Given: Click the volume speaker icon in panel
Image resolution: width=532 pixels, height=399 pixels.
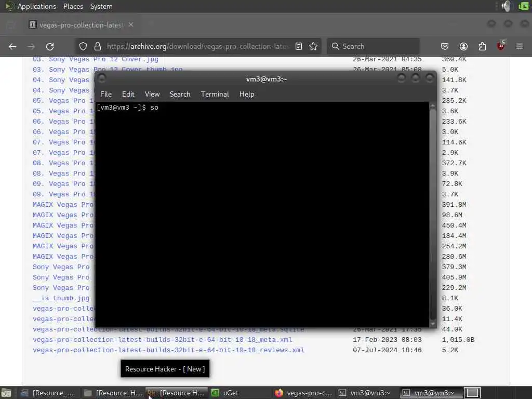Looking at the screenshot, I should pos(506,6).
